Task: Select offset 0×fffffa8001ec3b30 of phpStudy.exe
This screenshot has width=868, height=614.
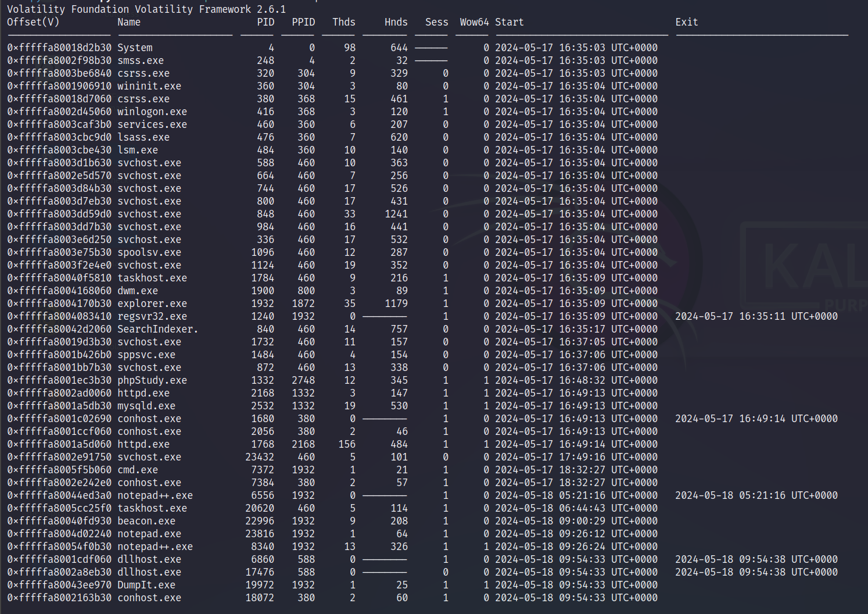Action: pyautogui.click(x=59, y=380)
